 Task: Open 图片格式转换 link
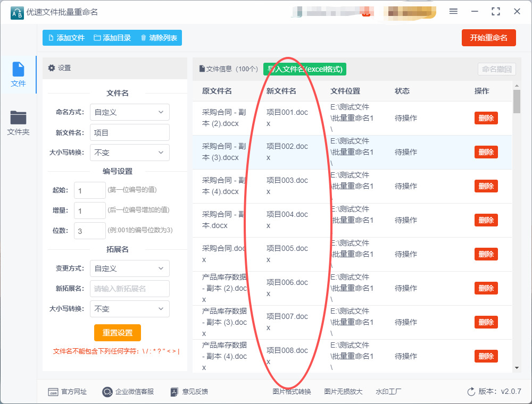click(x=292, y=392)
